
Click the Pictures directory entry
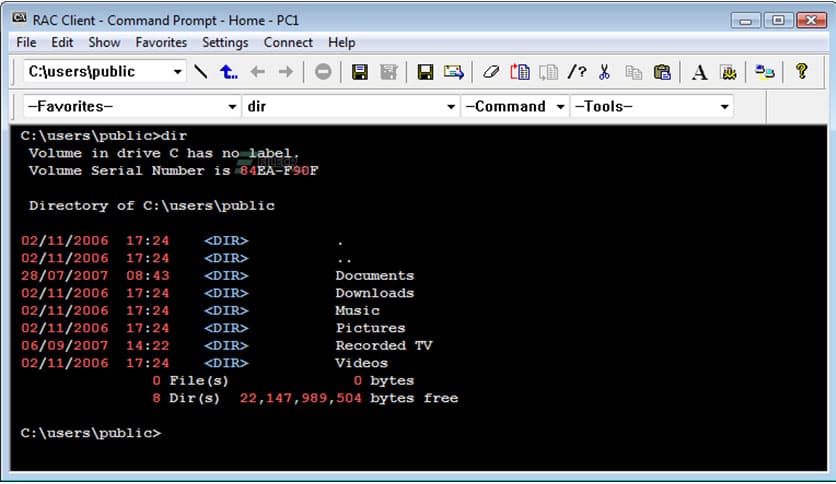click(x=370, y=328)
